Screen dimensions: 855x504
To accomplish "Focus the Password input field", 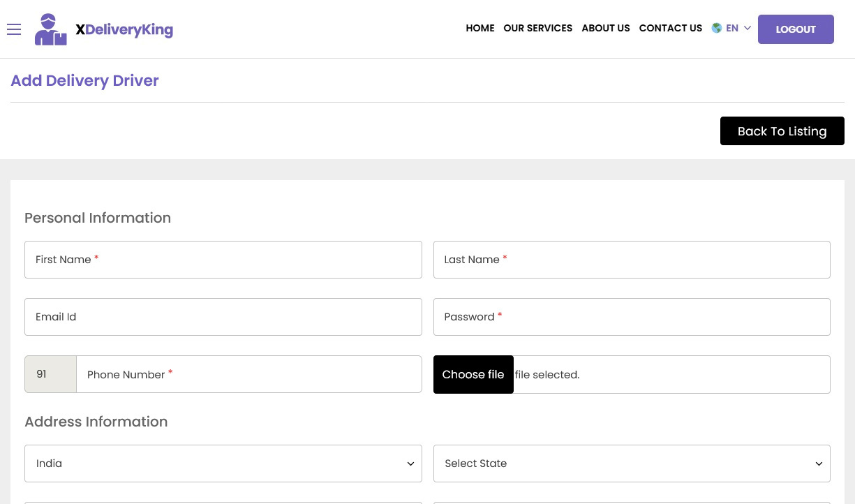I will (632, 317).
